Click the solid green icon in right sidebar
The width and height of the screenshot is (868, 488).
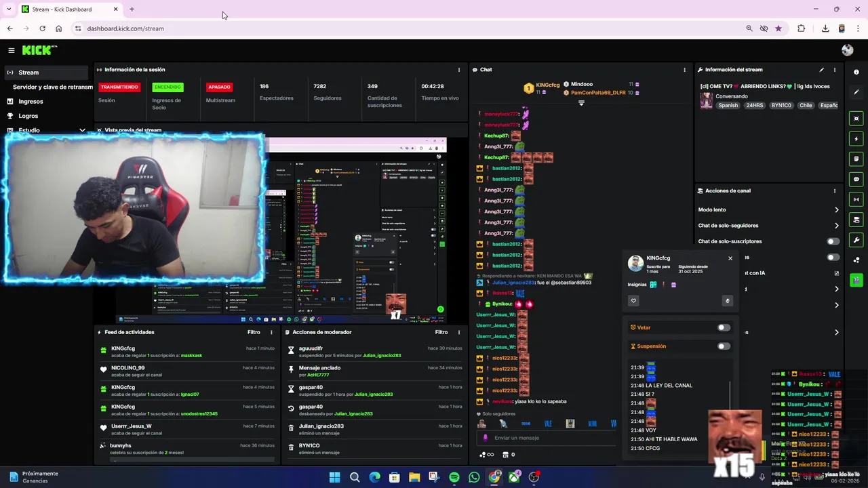856,280
